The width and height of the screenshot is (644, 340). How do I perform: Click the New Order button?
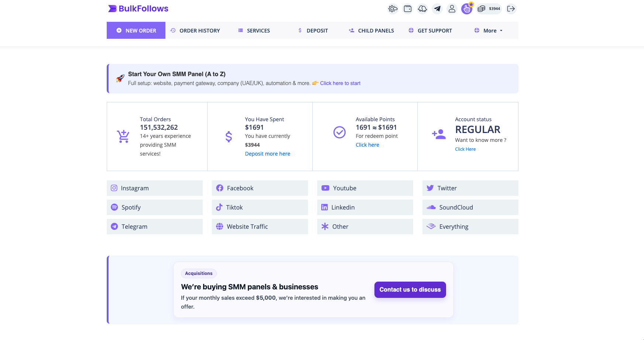point(136,31)
